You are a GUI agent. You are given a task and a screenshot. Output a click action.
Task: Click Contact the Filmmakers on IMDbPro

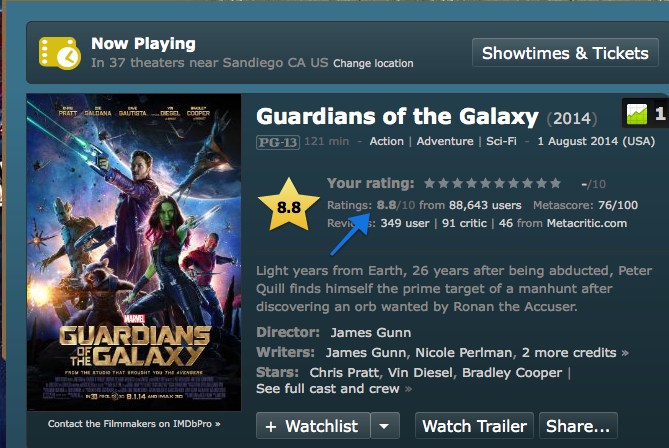coord(134,424)
